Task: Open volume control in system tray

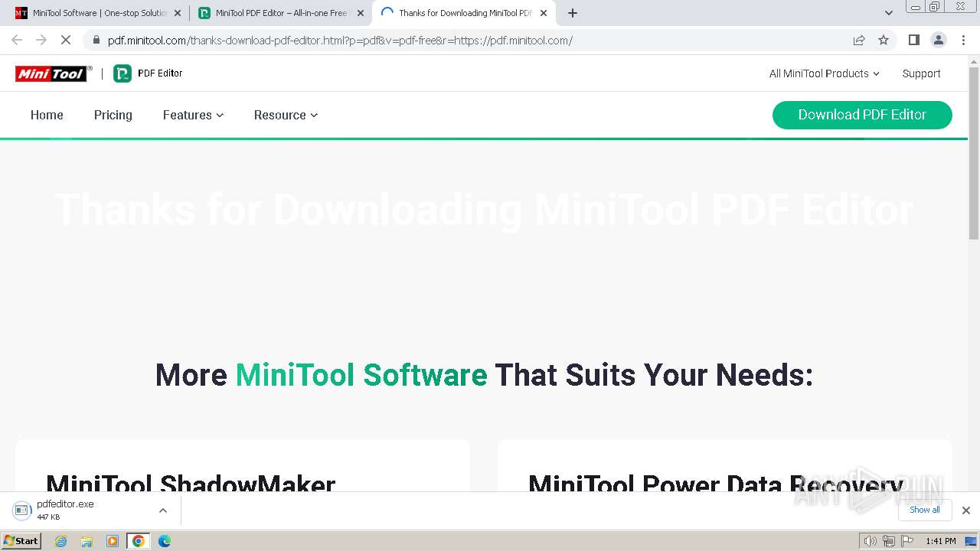Action: click(x=871, y=541)
